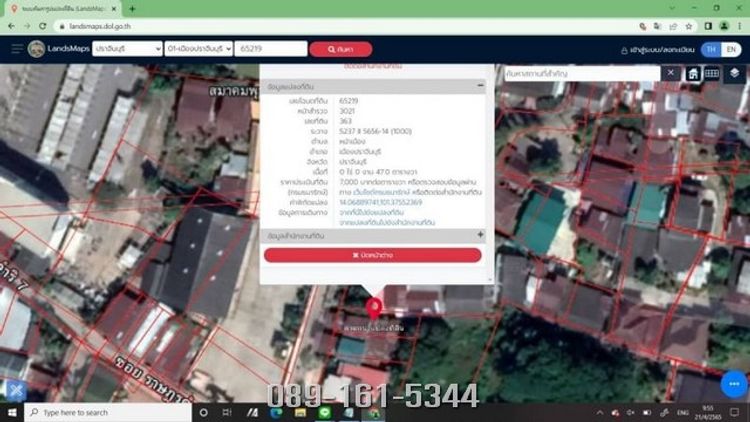The image size is (750, 422).
Task: Go back in browser
Action: (11, 26)
